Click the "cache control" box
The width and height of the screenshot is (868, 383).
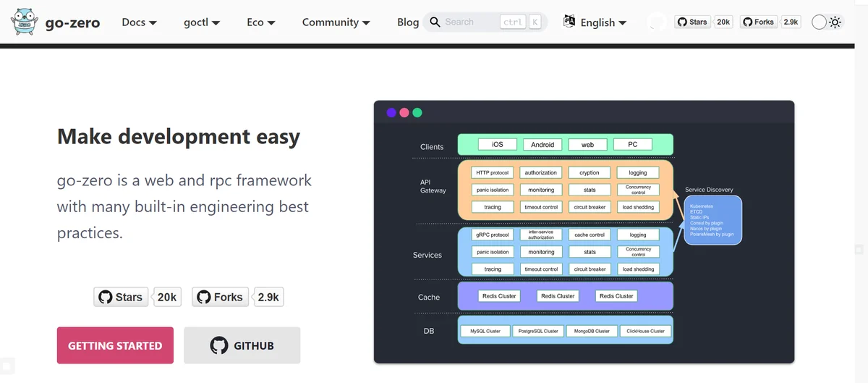coord(590,235)
